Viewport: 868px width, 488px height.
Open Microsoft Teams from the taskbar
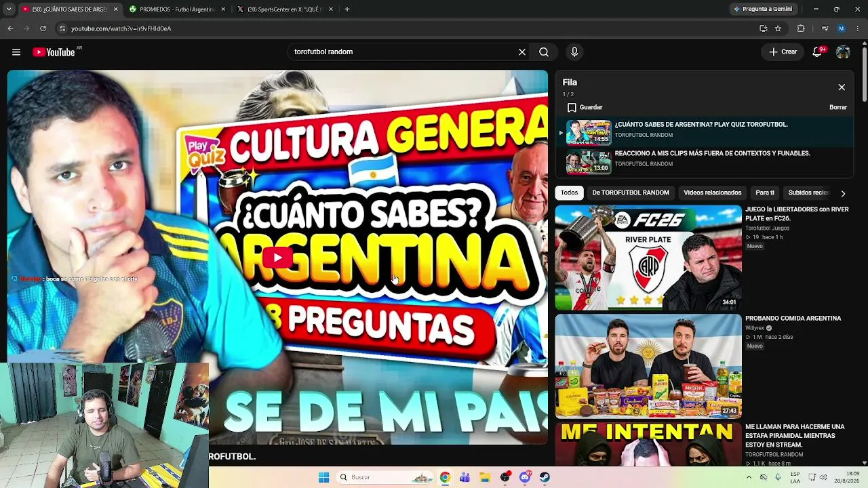(465, 477)
